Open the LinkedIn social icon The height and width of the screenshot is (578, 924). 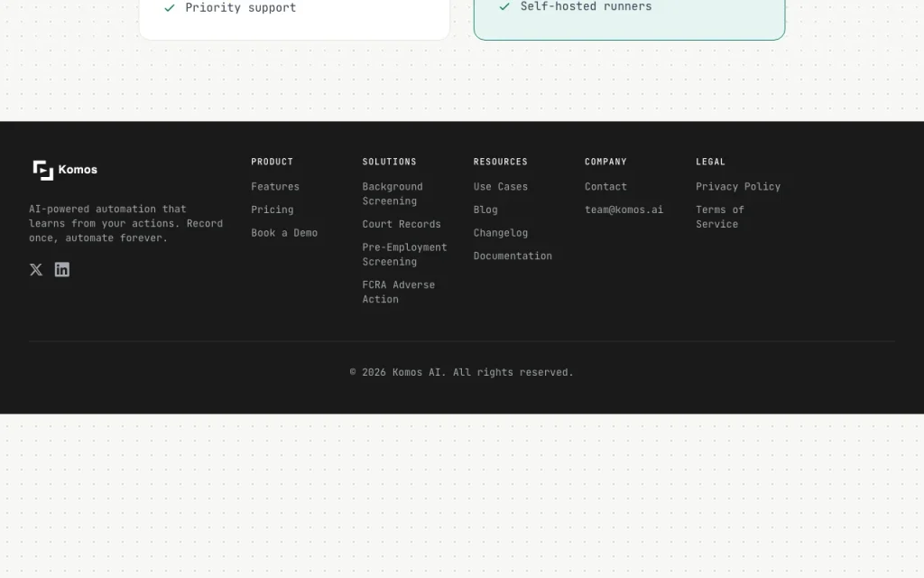[x=62, y=269]
